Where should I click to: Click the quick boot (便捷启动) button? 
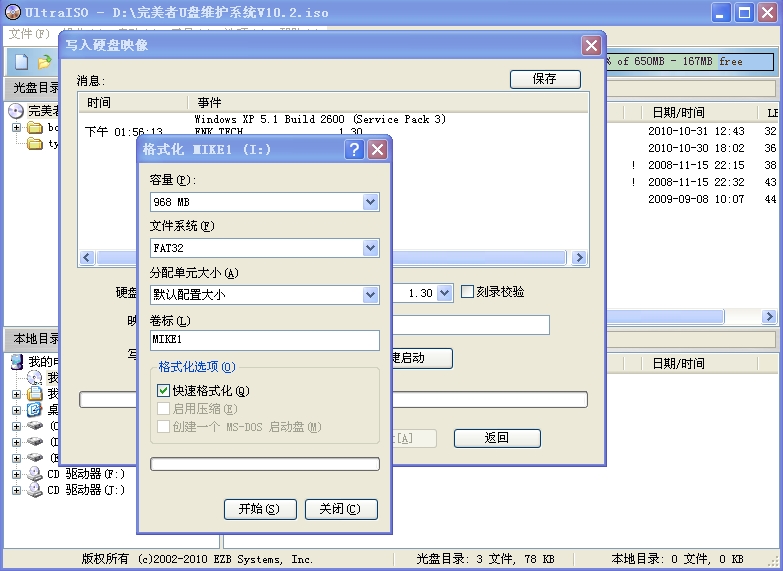click(421, 358)
